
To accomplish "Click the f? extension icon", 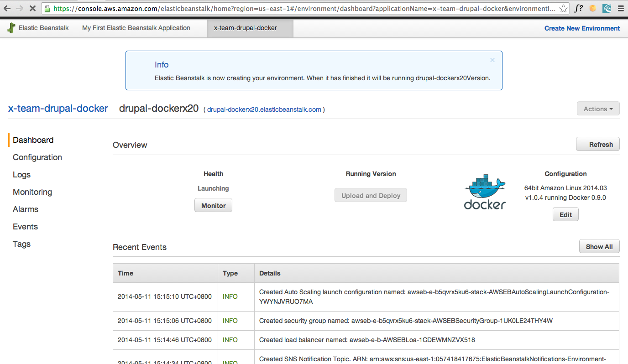I will coord(579,8).
